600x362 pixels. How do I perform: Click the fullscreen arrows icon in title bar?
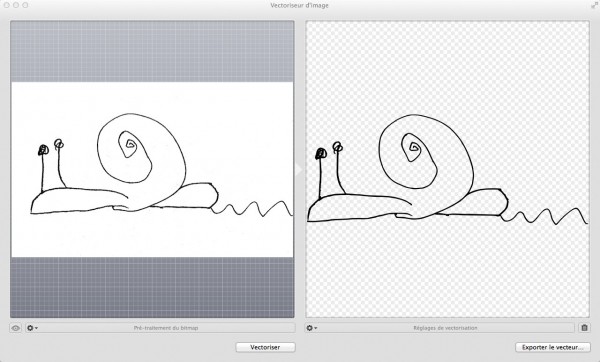594,5
